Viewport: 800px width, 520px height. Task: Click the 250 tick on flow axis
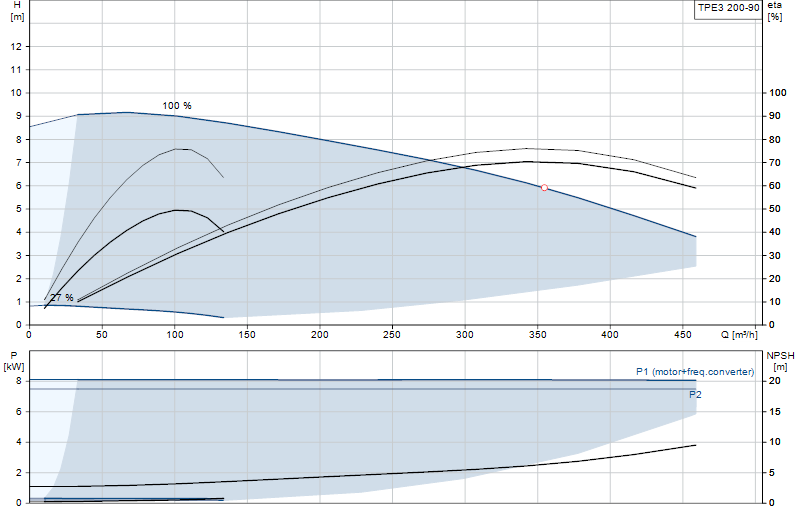pos(392,335)
